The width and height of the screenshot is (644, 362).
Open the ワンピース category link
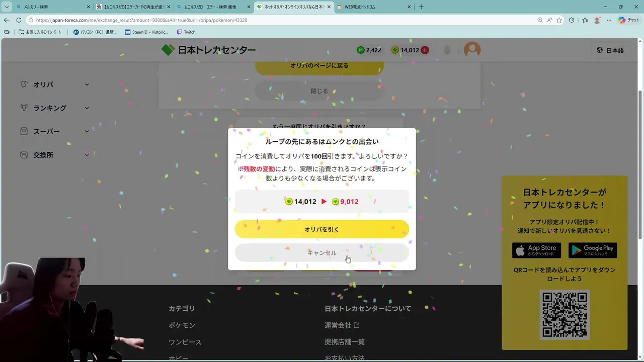click(x=185, y=342)
